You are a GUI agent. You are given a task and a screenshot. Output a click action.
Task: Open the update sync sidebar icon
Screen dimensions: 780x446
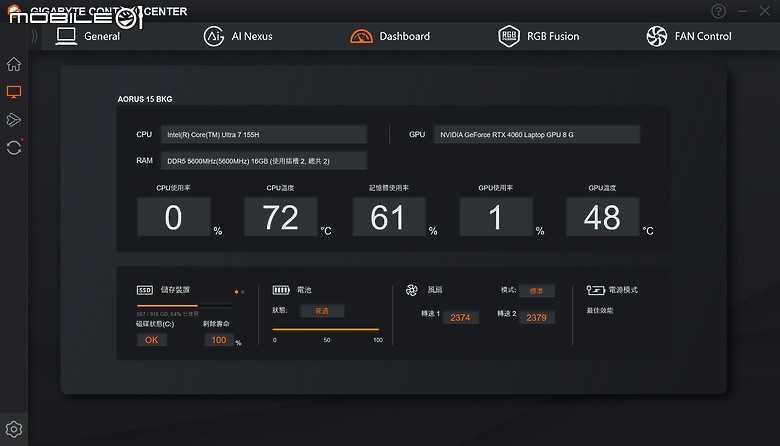[14, 148]
